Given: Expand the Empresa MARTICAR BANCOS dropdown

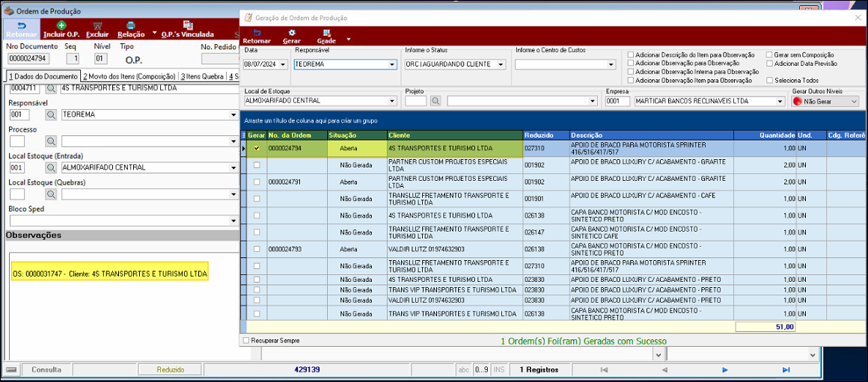Looking at the screenshot, I should 780,101.
